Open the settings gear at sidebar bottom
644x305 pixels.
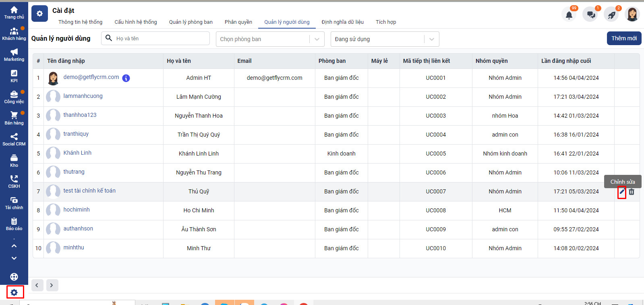[x=14, y=293]
